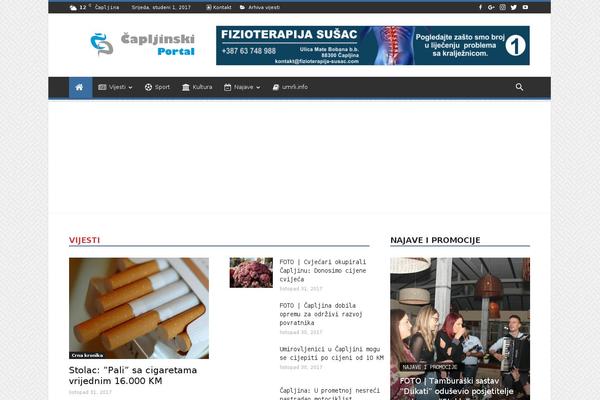Screen dimensions: 600x400
Task: Open the Kontakt link in top bar
Action: click(218, 7)
